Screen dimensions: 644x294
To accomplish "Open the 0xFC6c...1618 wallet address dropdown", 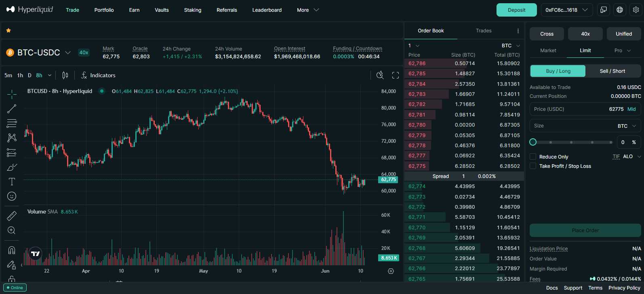I will [x=567, y=10].
